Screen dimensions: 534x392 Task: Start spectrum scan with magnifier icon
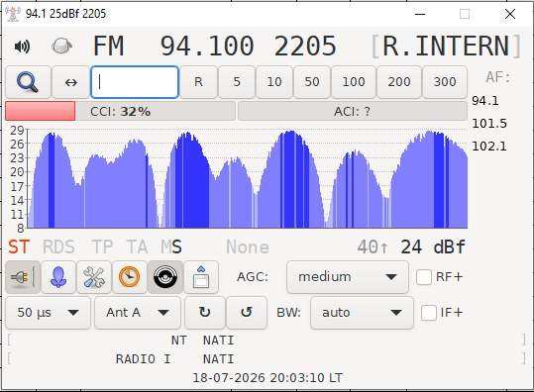tap(28, 82)
